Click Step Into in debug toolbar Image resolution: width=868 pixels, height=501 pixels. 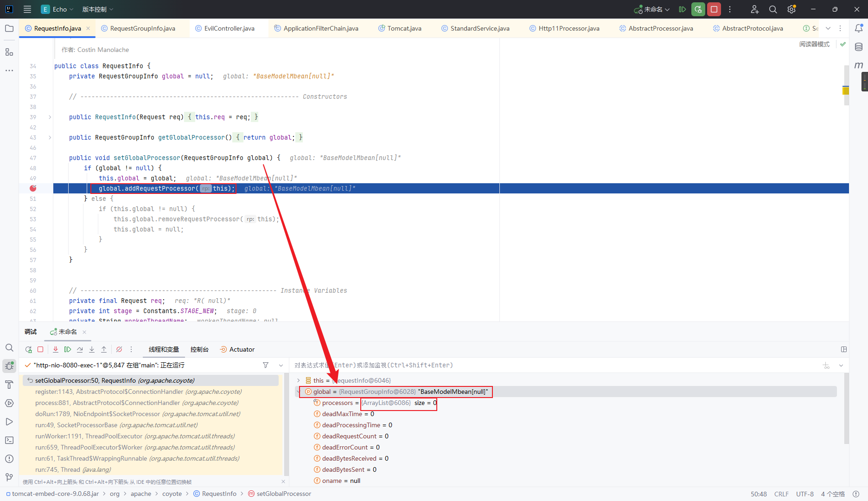tap(92, 349)
